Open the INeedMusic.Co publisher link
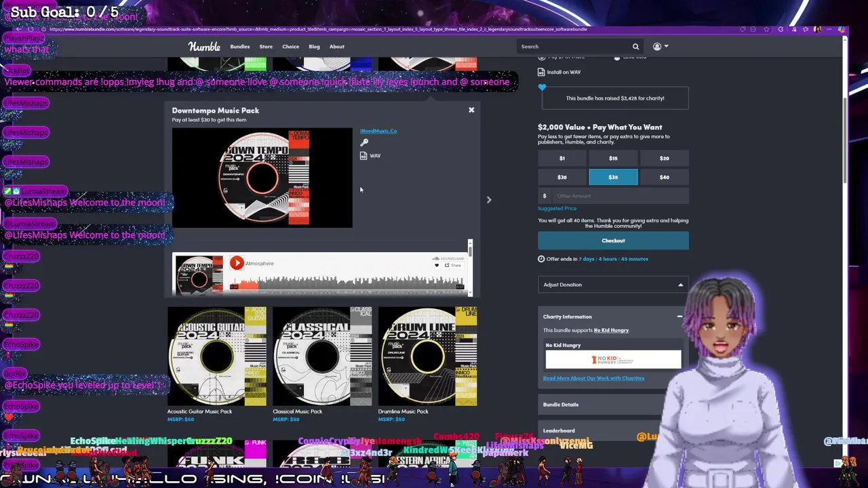This screenshot has height=488, width=868. point(378,131)
